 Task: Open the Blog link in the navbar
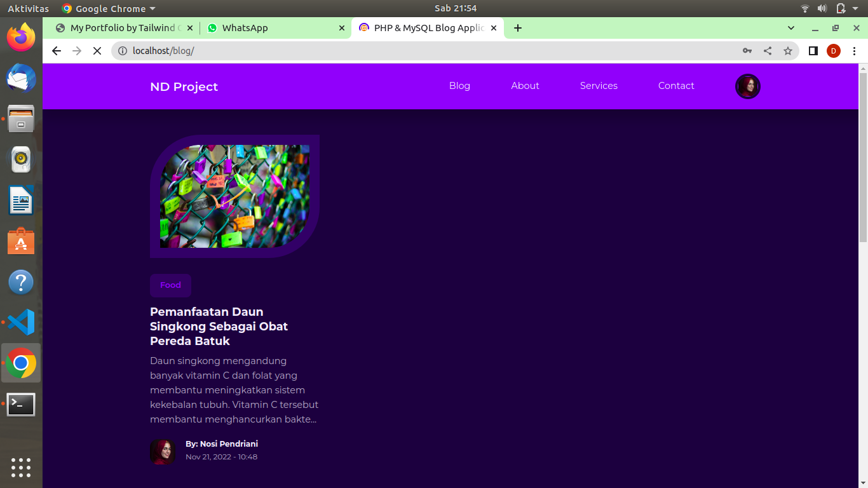[459, 85]
